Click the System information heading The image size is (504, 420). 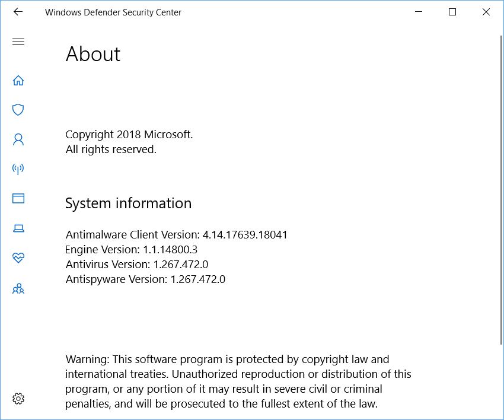pyautogui.click(x=128, y=203)
